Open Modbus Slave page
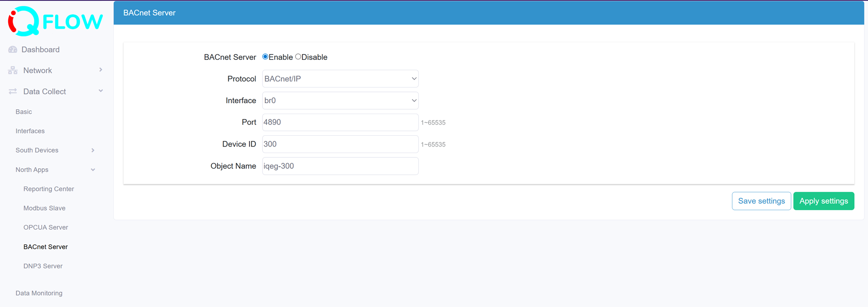 point(44,208)
